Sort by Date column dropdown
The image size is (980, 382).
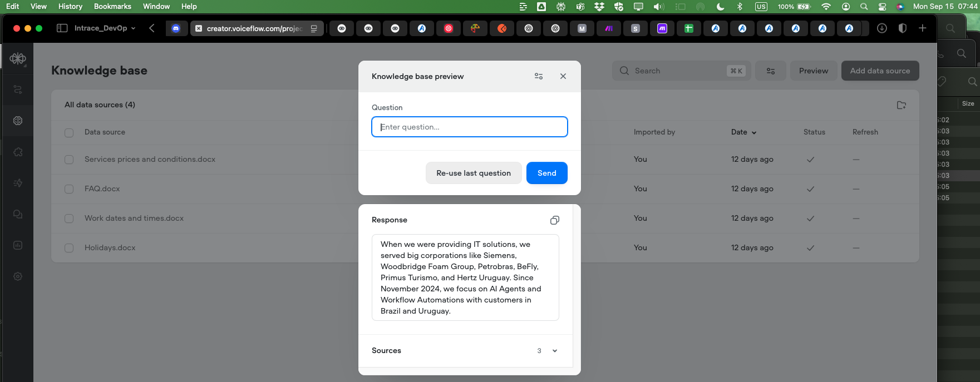(743, 132)
